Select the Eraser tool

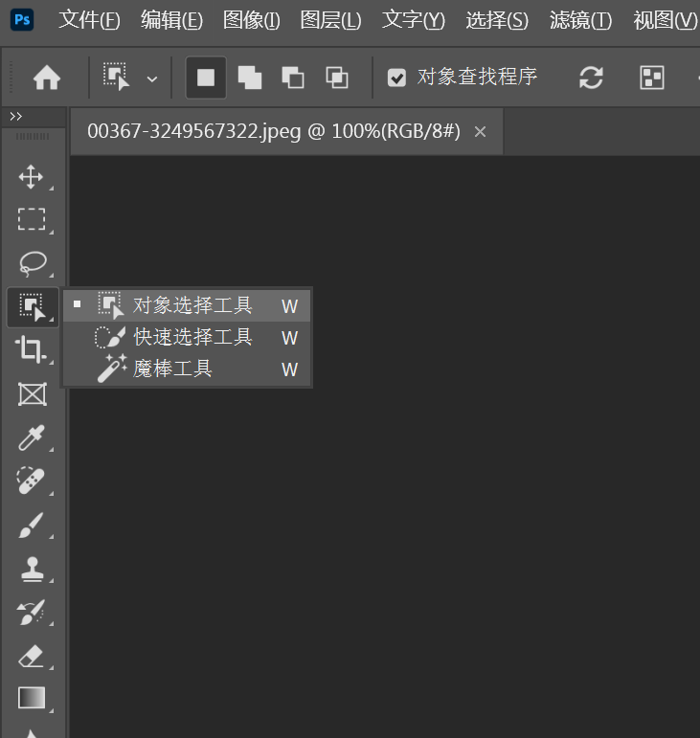32,656
